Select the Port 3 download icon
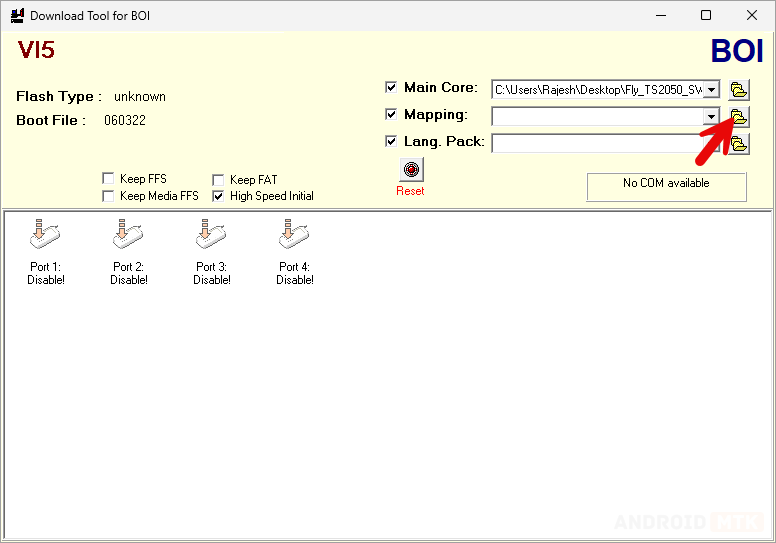 (x=212, y=236)
